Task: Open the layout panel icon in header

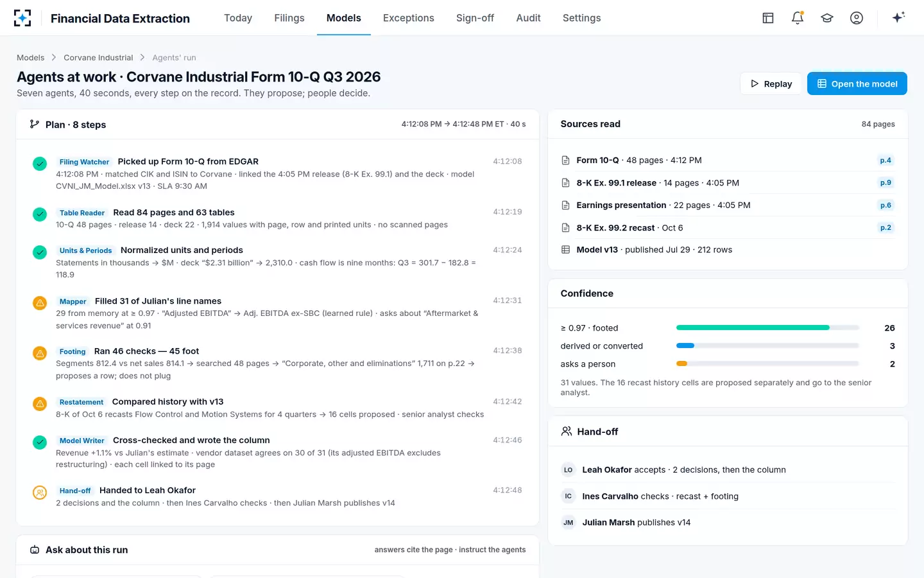Action: [x=768, y=18]
